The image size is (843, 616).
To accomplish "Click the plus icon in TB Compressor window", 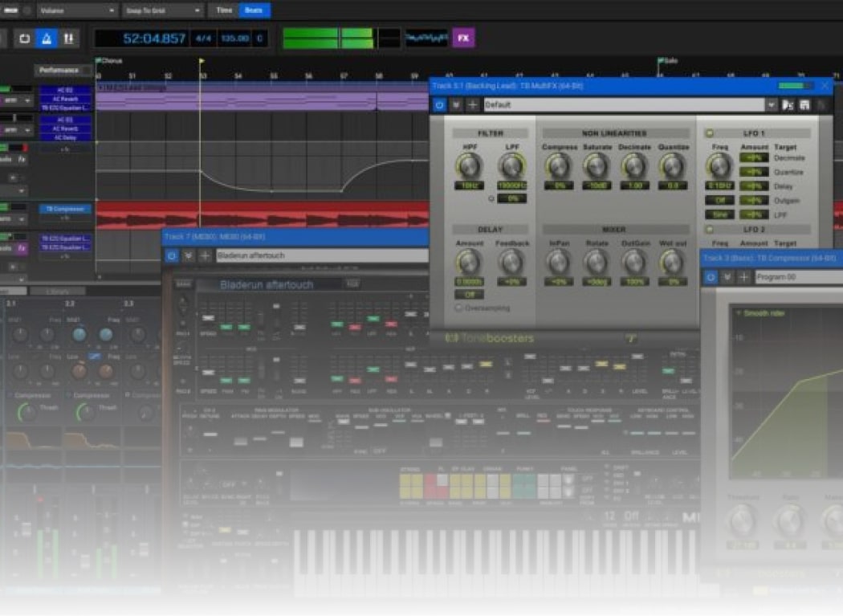I will coord(744,277).
